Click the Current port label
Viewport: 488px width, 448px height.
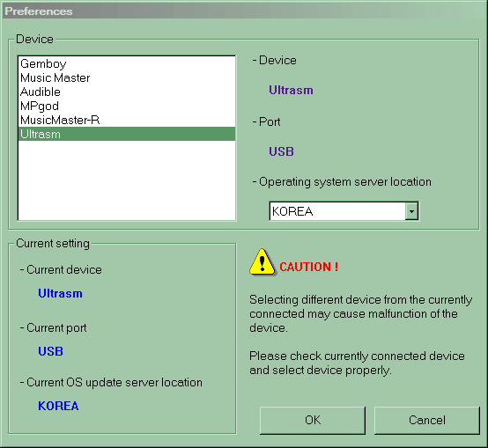coord(53,328)
